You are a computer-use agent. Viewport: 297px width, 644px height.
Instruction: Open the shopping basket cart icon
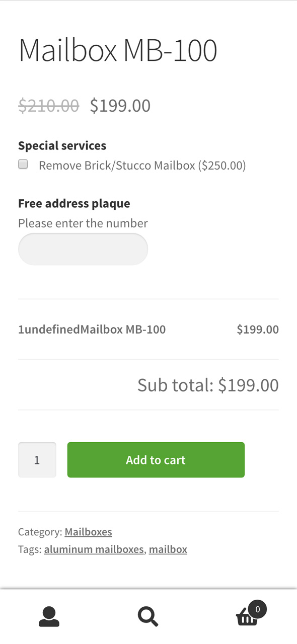click(x=247, y=617)
